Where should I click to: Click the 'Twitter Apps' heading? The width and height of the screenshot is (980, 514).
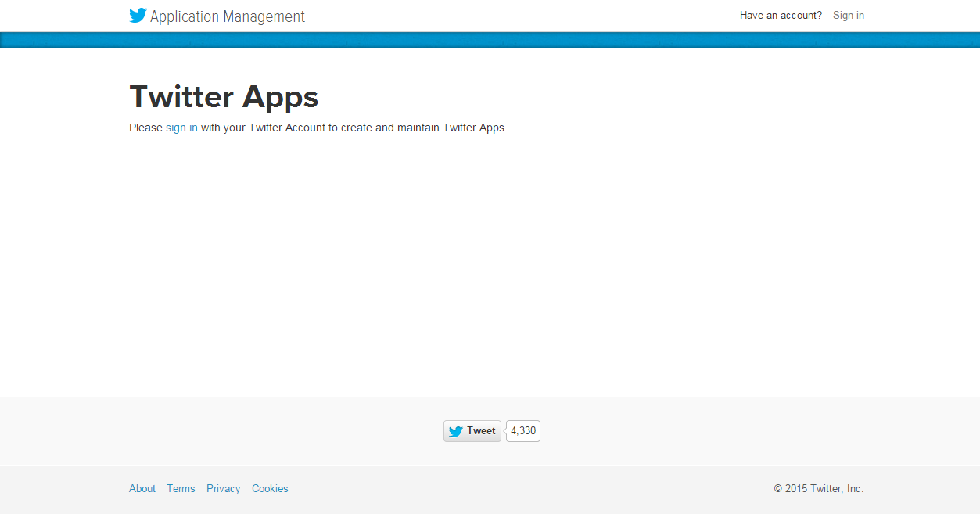[224, 97]
